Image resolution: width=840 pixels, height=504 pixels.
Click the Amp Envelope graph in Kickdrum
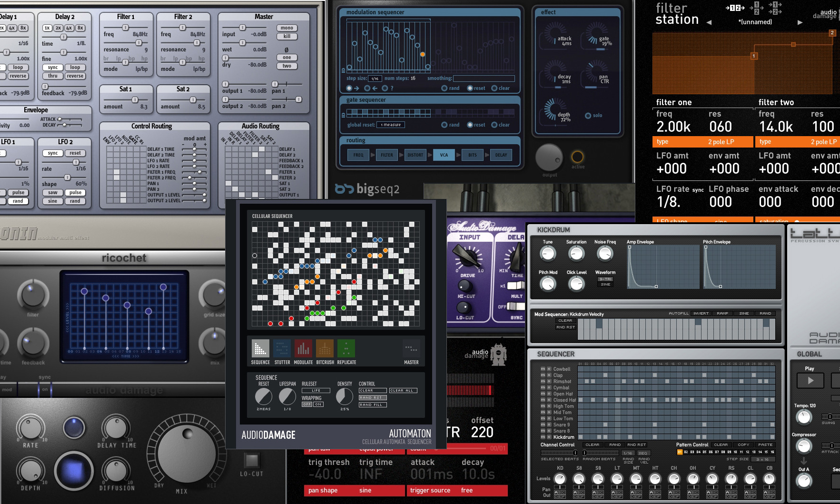[x=663, y=267]
